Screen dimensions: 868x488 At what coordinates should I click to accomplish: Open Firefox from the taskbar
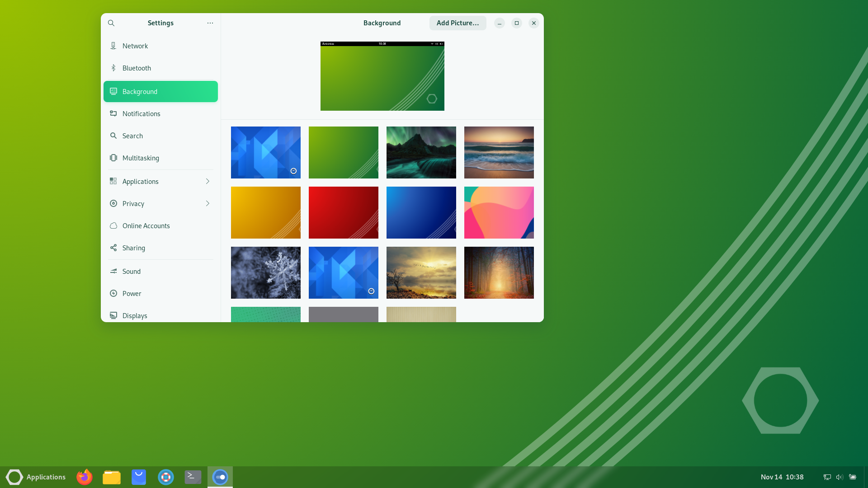(85, 477)
